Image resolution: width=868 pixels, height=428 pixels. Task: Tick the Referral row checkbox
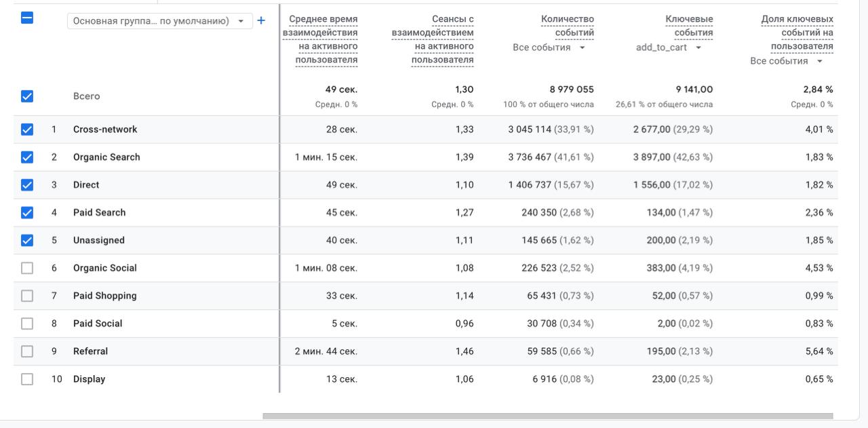(27, 351)
